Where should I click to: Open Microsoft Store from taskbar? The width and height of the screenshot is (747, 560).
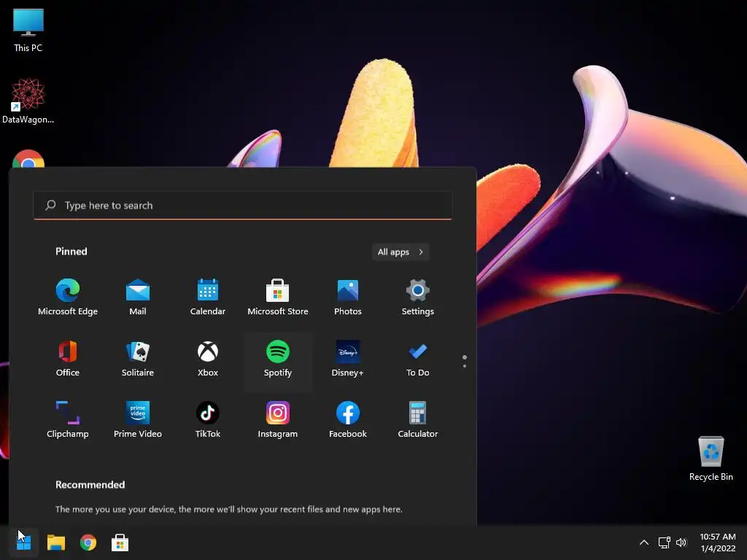click(x=120, y=542)
